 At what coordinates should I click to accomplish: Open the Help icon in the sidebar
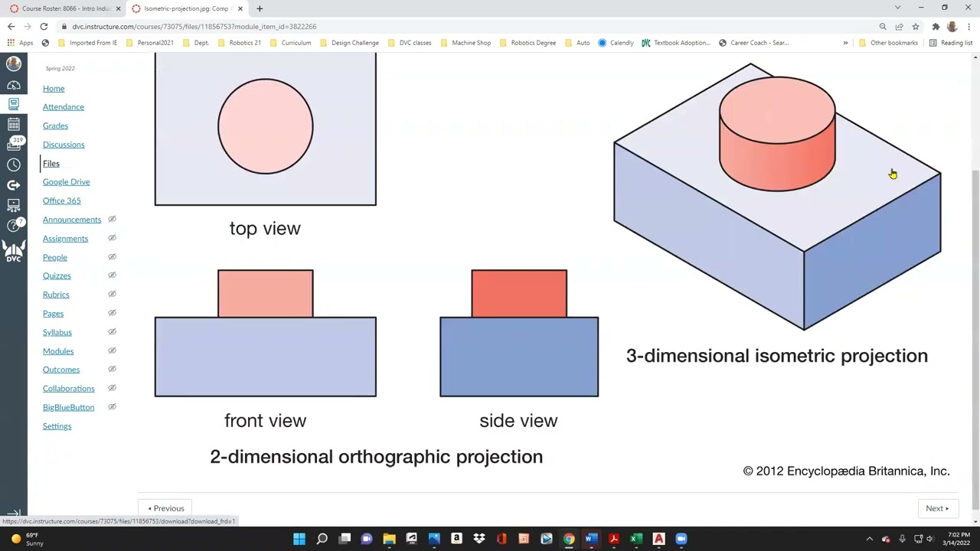tap(14, 225)
